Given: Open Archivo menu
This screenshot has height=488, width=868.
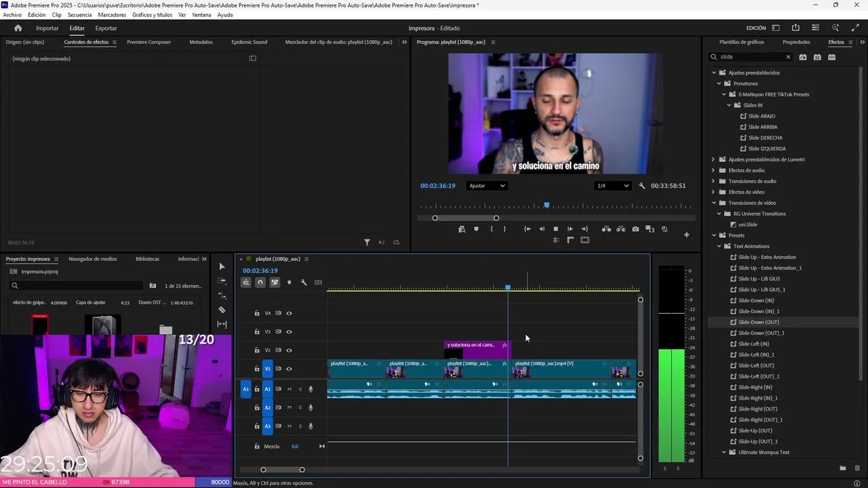Looking at the screenshot, I should coord(12,14).
